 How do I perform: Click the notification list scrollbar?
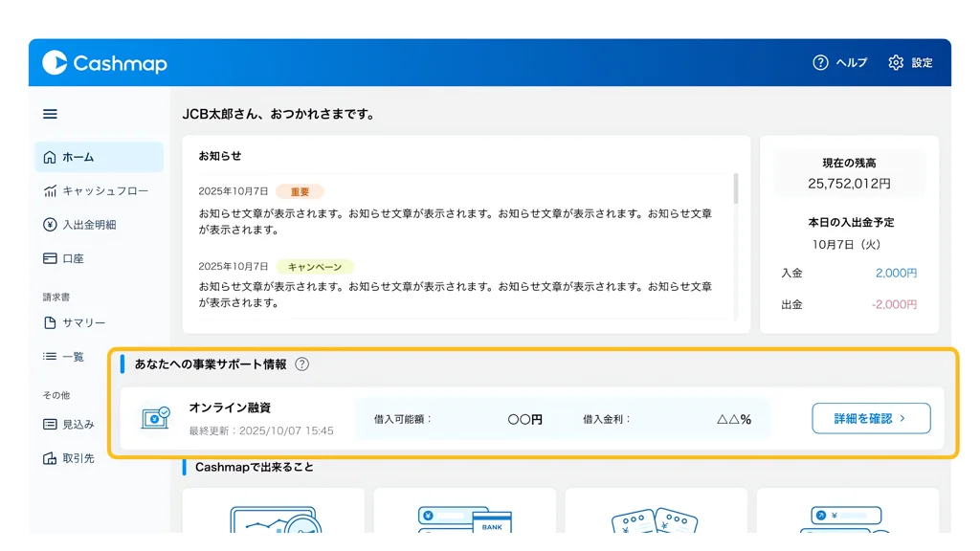735,189
